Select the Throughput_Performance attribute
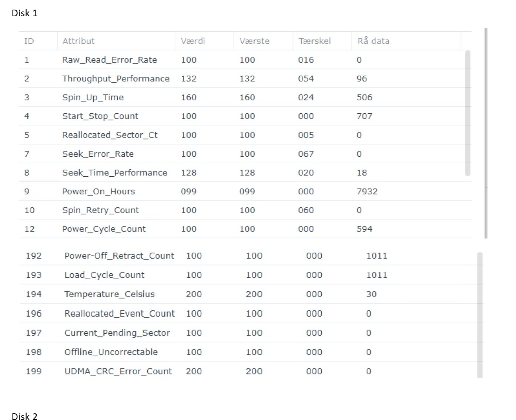The width and height of the screenshot is (516, 420). coord(116,79)
